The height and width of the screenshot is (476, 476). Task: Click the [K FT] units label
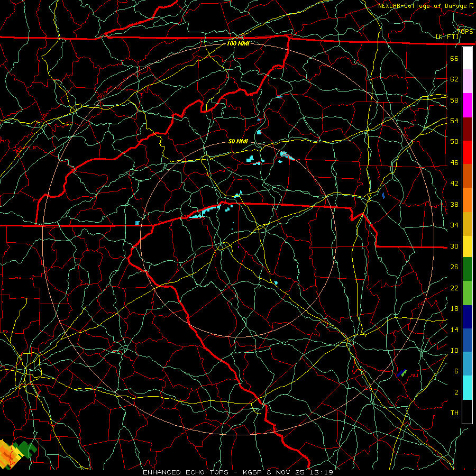click(447, 37)
